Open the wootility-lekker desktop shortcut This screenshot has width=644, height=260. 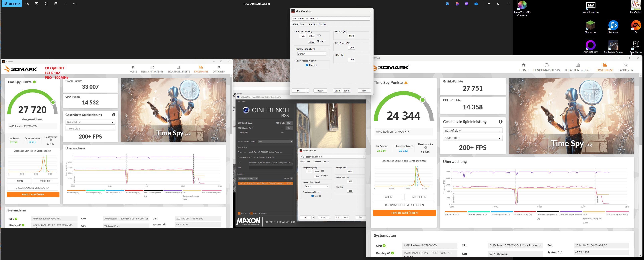point(590,8)
